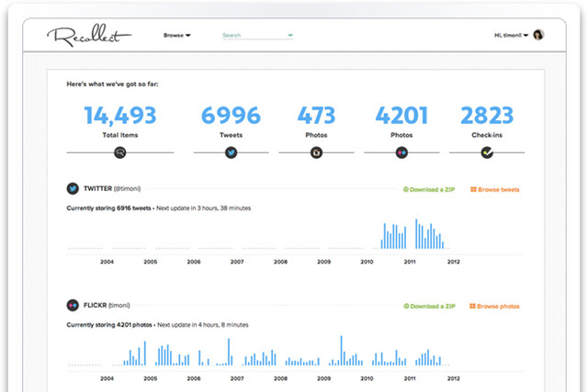588x392 pixels.
Task: Click 'Next update in 4 hours, 8 minutes'
Action: click(203, 325)
